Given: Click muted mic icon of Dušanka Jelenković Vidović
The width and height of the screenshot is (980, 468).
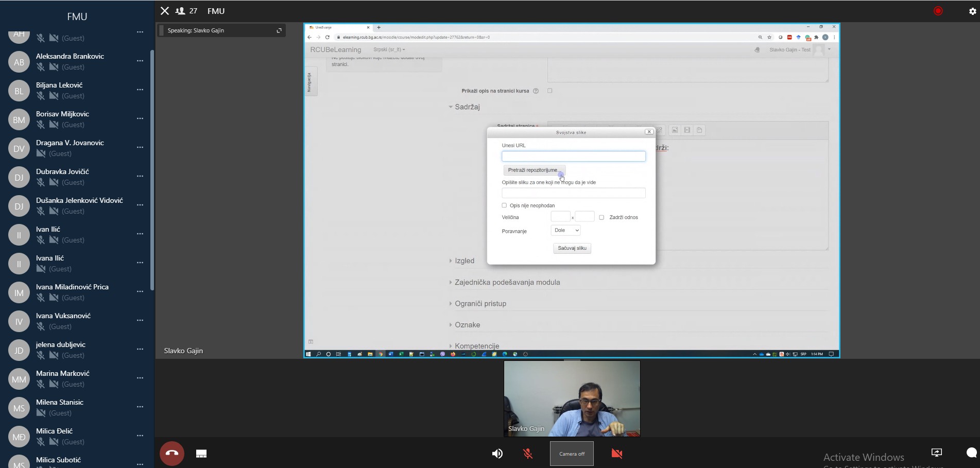Looking at the screenshot, I should 41,211.
